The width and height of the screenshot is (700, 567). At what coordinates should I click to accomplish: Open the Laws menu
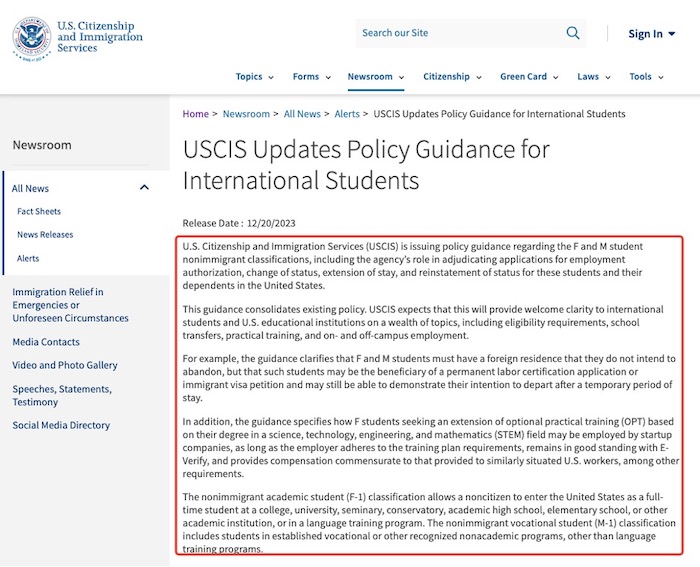(x=594, y=77)
